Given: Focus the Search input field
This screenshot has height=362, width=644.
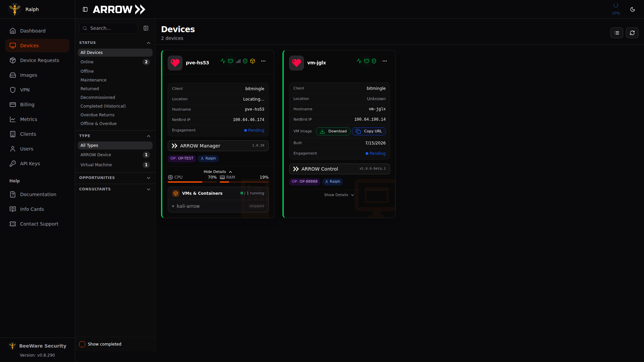Looking at the screenshot, I should click(108, 28).
